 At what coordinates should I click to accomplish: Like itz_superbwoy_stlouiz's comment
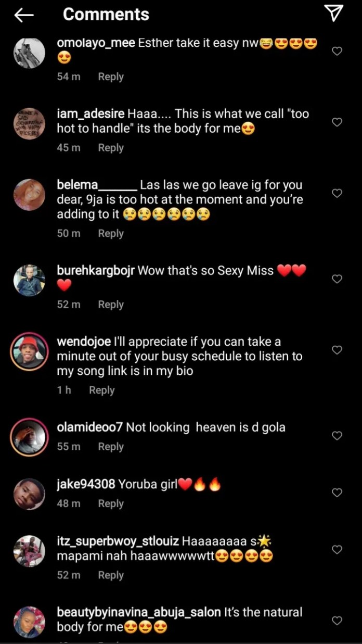(337, 549)
